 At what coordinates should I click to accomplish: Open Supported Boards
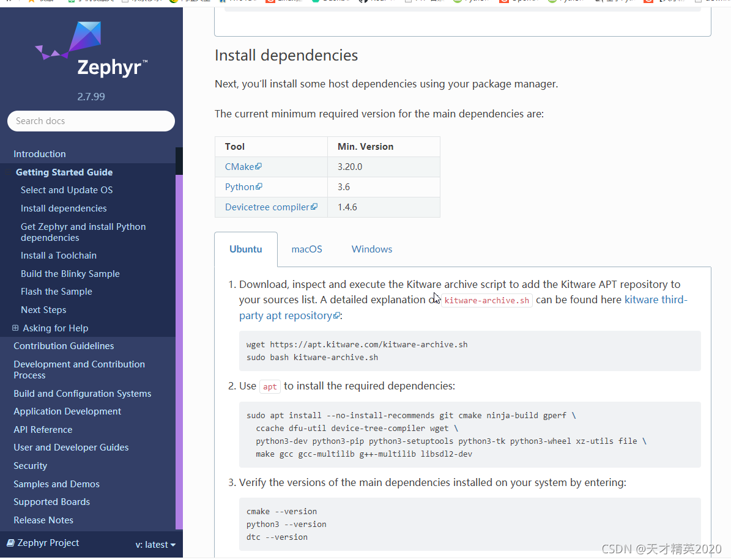click(52, 502)
